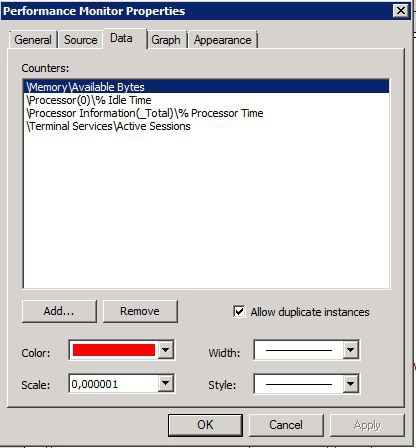The width and height of the screenshot is (416, 448).
Task: Click the Style line preview box
Action: (299, 384)
